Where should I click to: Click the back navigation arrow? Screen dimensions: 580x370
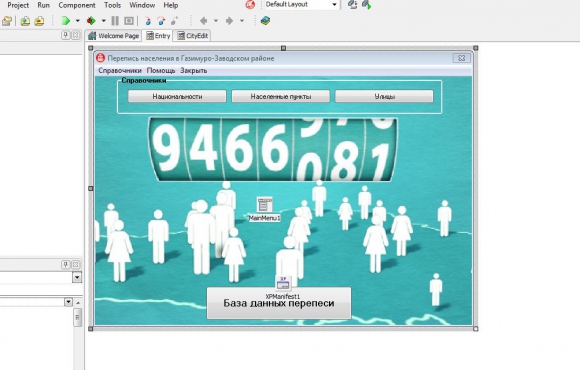pyautogui.click(x=203, y=21)
